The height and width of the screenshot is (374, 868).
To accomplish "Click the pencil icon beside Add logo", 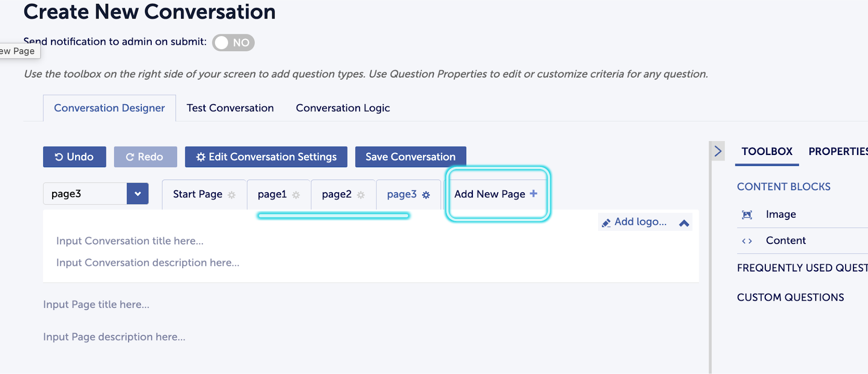I will [x=606, y=222].
